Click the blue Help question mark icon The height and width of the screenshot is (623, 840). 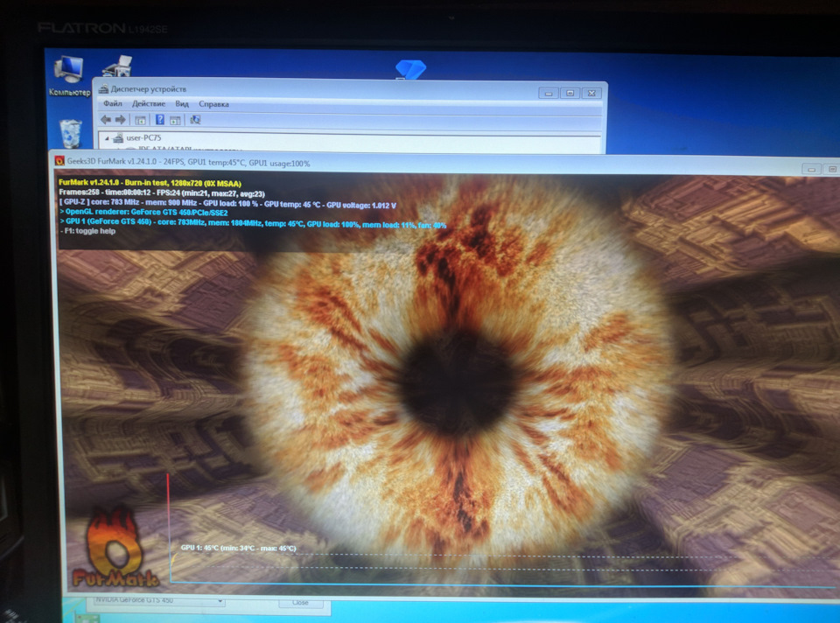click(x=159, y=120)
